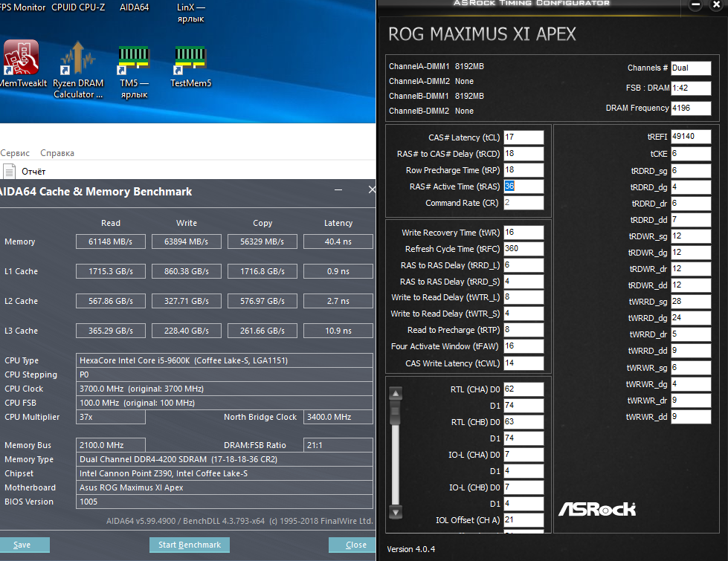
Task: Click the Motherboard value Asus ROG Maximus XI Apex
Action: (225, 487)
